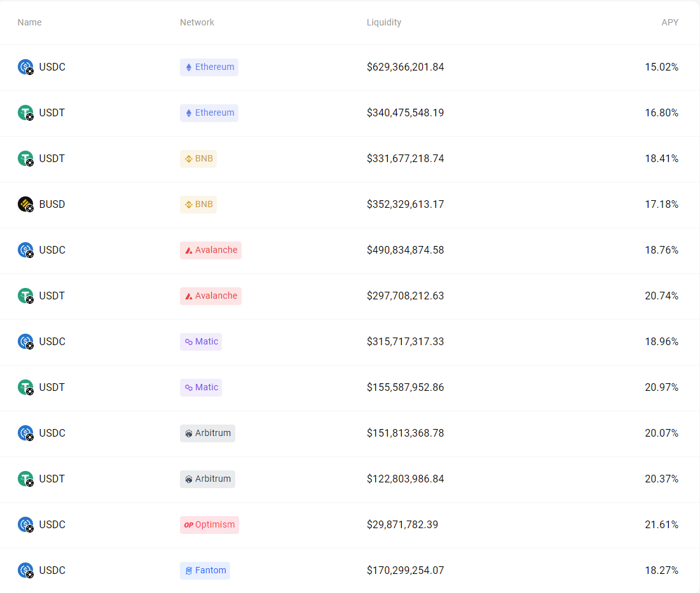Click liquidity value $331,677,218.74

[406, 158]
